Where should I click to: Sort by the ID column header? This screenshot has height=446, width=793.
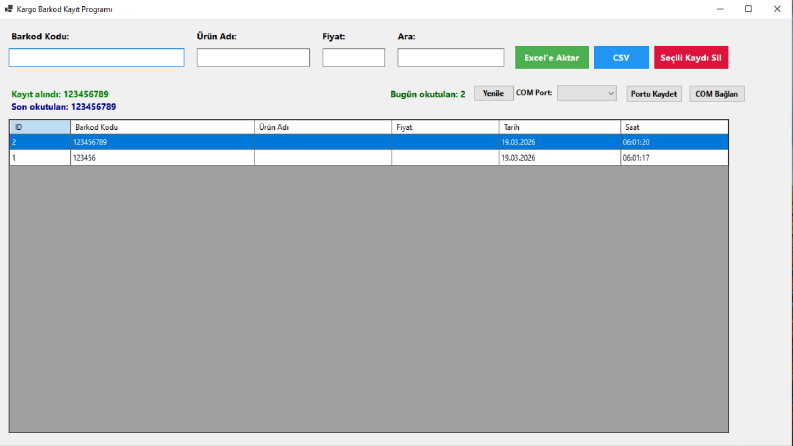coord(40,127)
